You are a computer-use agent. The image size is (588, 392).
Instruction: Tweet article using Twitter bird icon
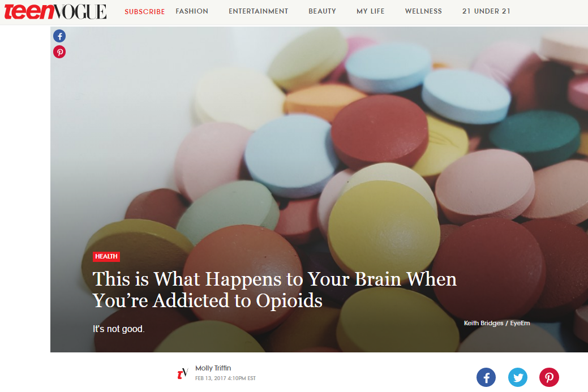[517, 377]
